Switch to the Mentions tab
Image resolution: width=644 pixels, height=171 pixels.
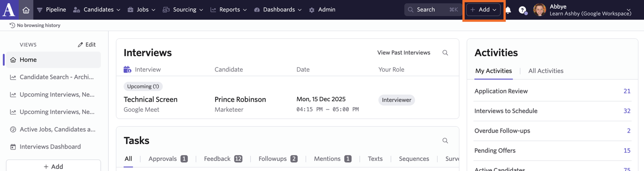333,159
